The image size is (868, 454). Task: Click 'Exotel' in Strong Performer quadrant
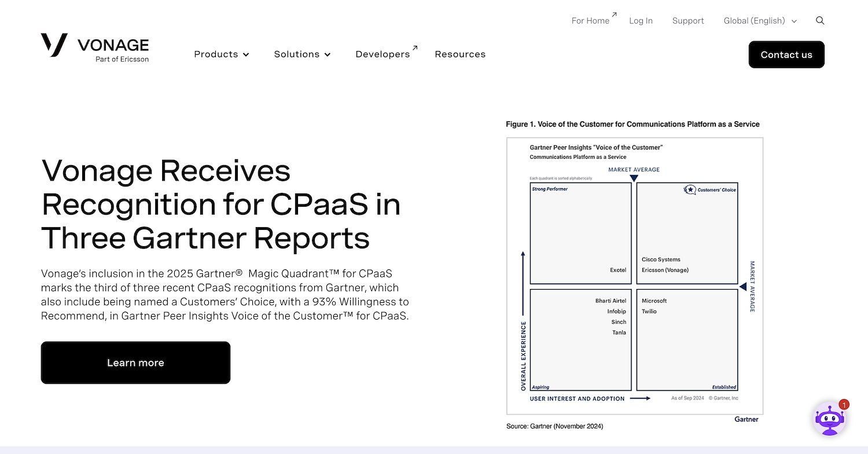click(x=618, y=270)
